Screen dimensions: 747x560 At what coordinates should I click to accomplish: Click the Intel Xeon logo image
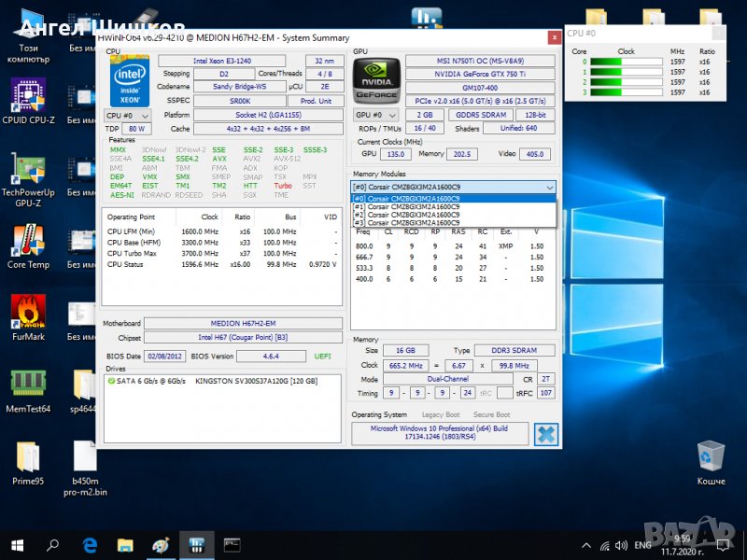(x=128, y=80)
